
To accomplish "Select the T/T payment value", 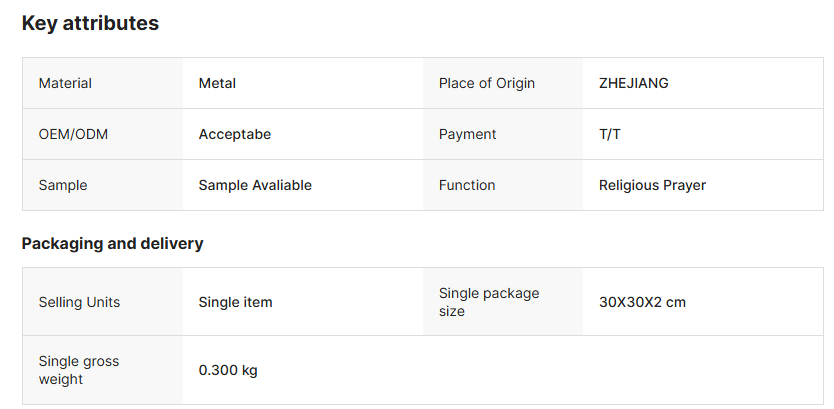I will pyautogui.click(x=609, y=134).
